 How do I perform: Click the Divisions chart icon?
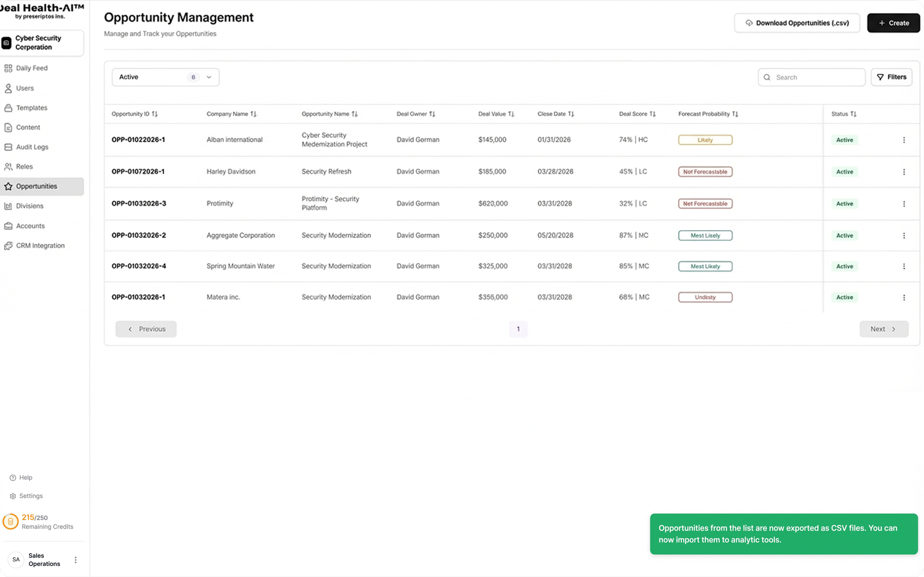(8, 206)
